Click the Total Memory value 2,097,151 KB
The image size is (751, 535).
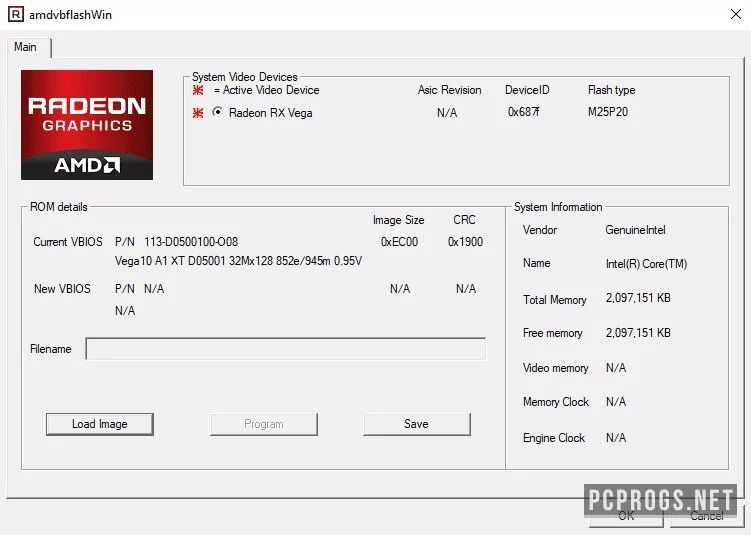tap(638, 298)
